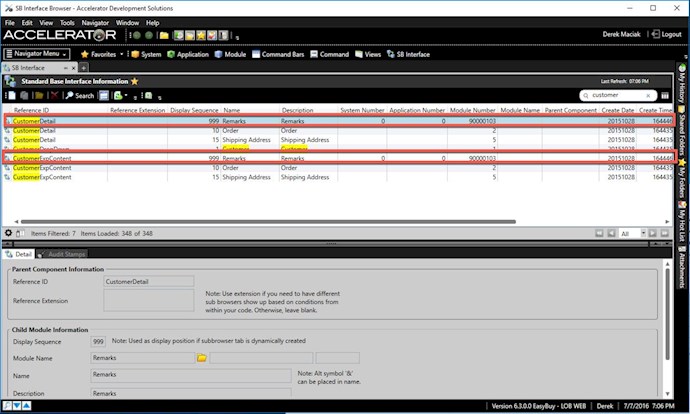Expand the Favorites dropdown arrow
690x414 pixels.
(122, 54)
